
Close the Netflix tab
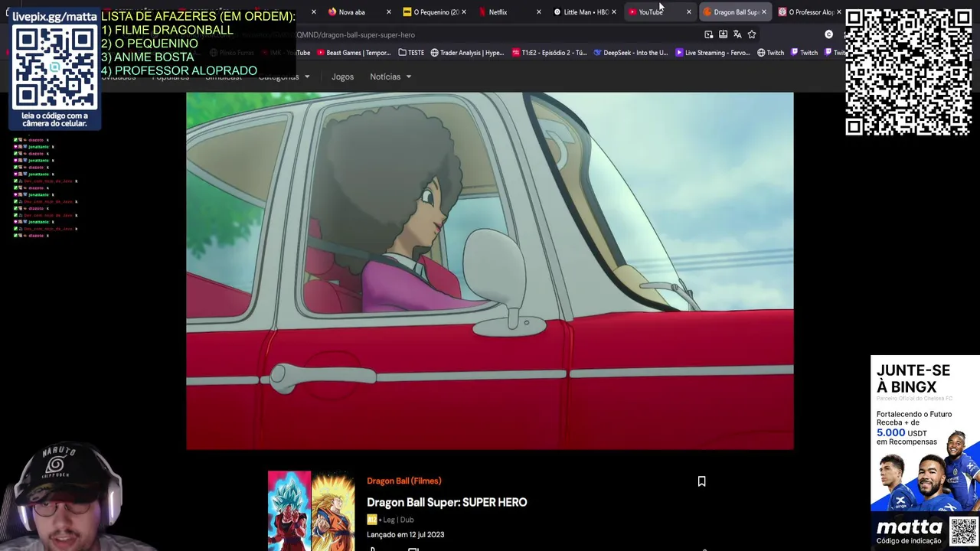coord(538,12)
